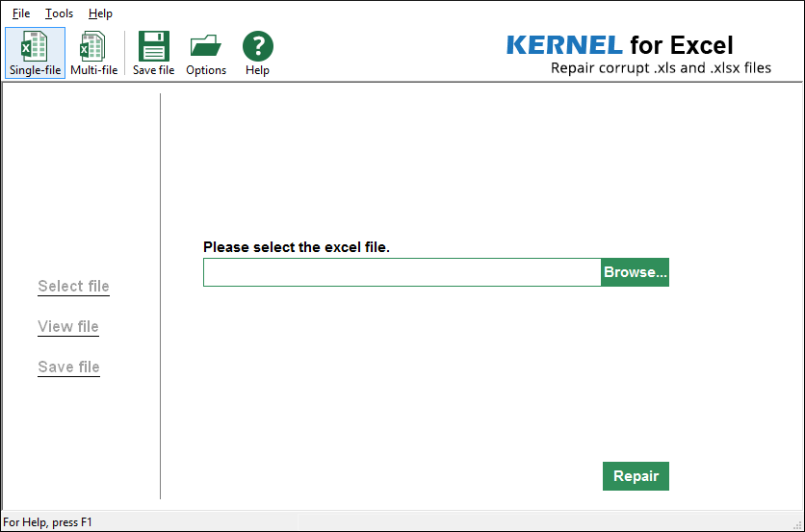Image resolution: width=805 pixels, height=532 pixels.
Task: Open the Tools menu
Action: click(59, 13)
